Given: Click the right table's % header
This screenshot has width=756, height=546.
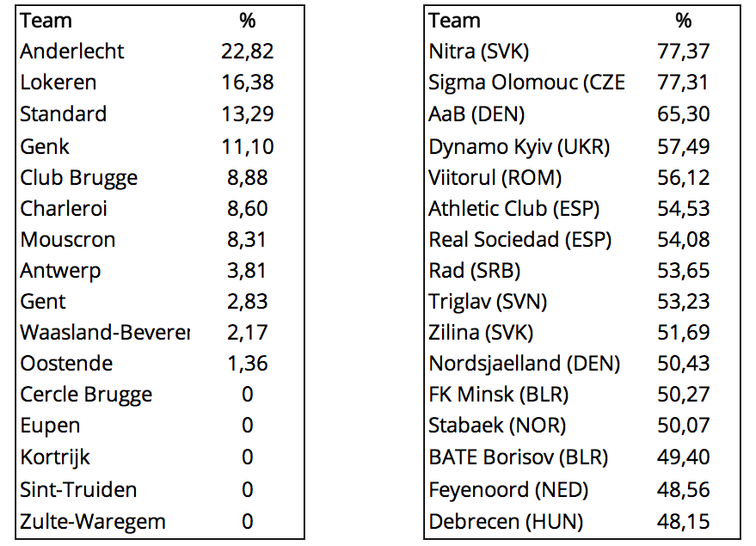Looking at the screenshot, I should [683, 21].
